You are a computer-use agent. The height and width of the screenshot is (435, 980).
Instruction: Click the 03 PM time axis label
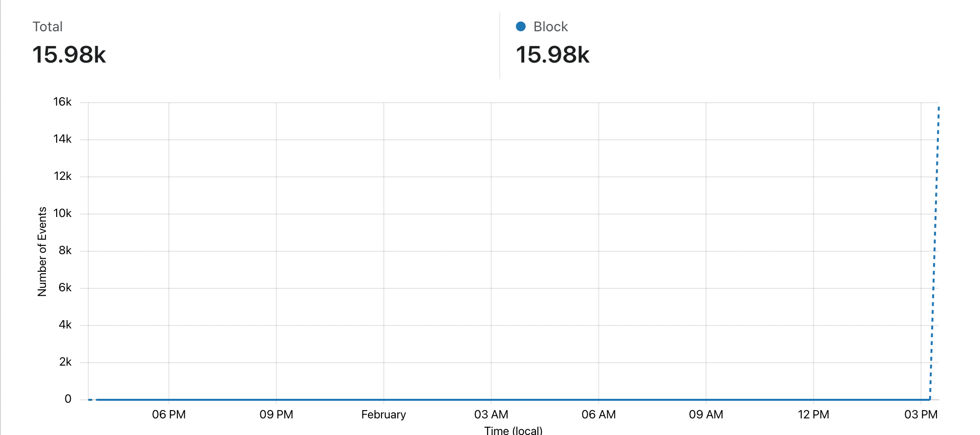click(x=921, y=414)
